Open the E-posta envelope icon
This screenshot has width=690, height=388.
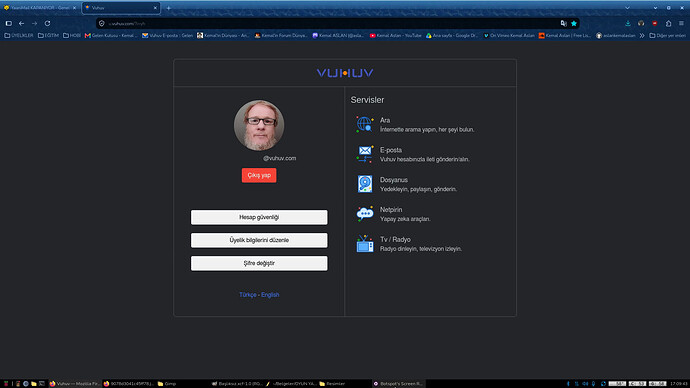click(x=365, y=154)
